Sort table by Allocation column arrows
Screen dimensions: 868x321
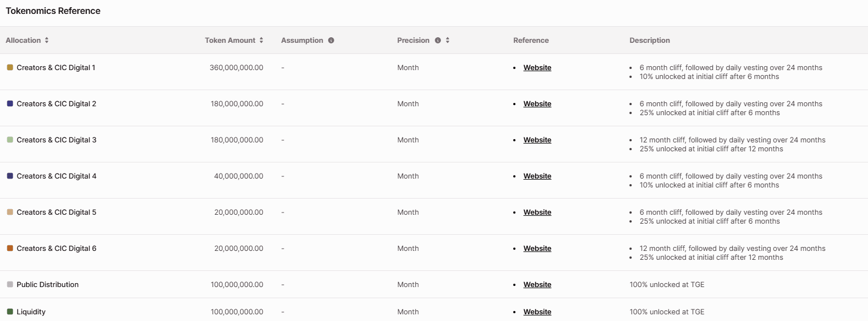coord(47,41)
